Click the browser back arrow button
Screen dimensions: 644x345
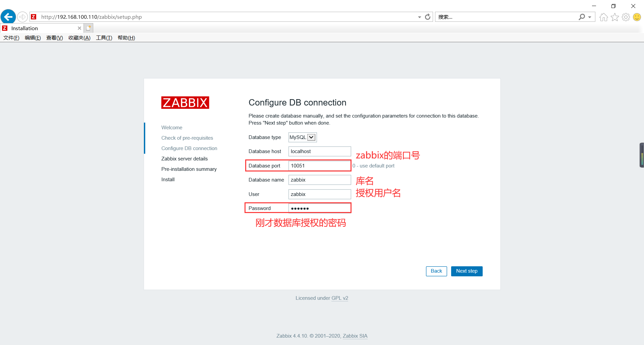[x=8, y=16]
